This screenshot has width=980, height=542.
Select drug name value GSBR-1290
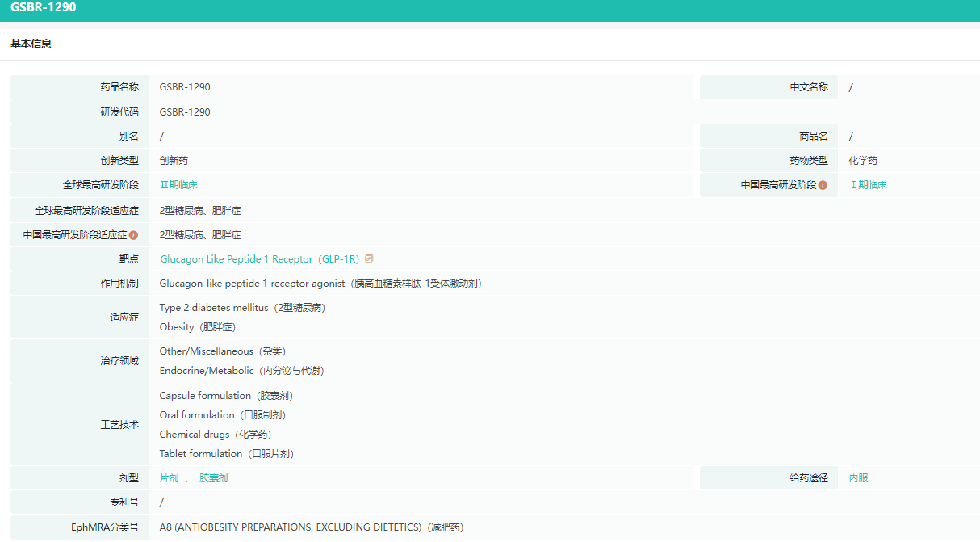point(185,87)
